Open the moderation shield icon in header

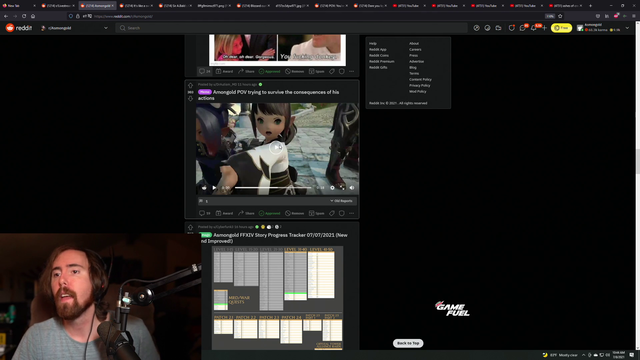[x=511, y=28]
